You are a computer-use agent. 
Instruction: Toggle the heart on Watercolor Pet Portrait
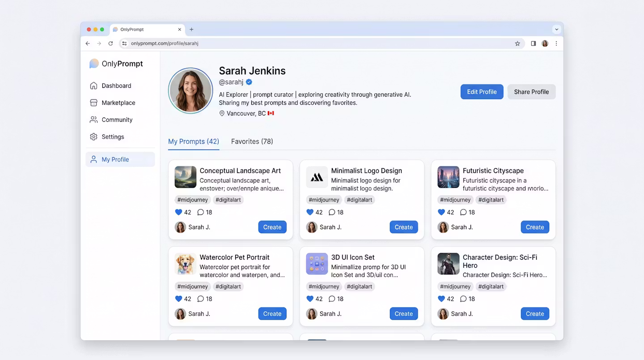tap(178, 299)
